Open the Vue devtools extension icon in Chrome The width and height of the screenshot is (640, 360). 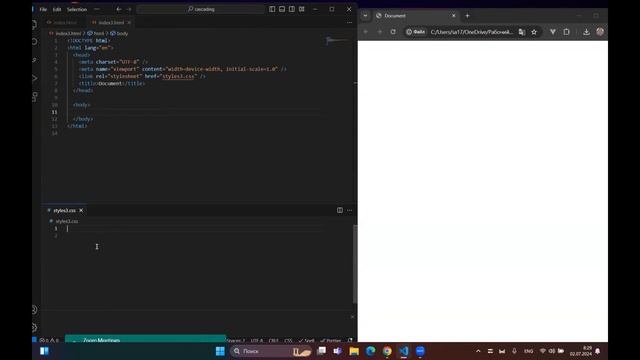553,32
